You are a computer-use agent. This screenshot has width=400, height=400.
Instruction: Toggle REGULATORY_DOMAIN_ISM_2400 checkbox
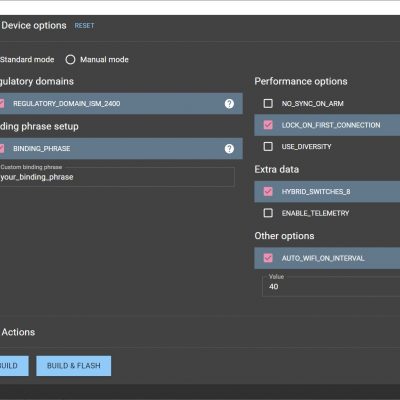(2, 104)
